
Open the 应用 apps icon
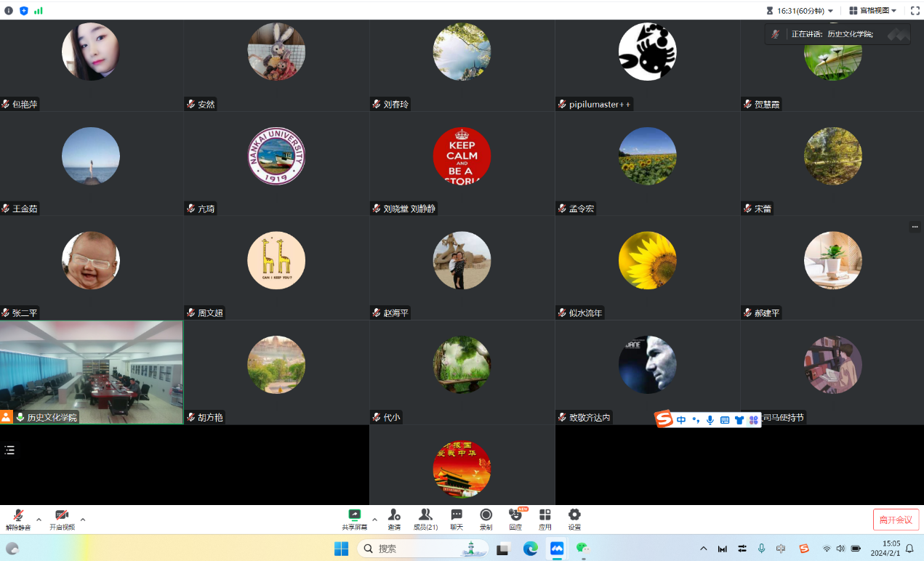[545, 515]
